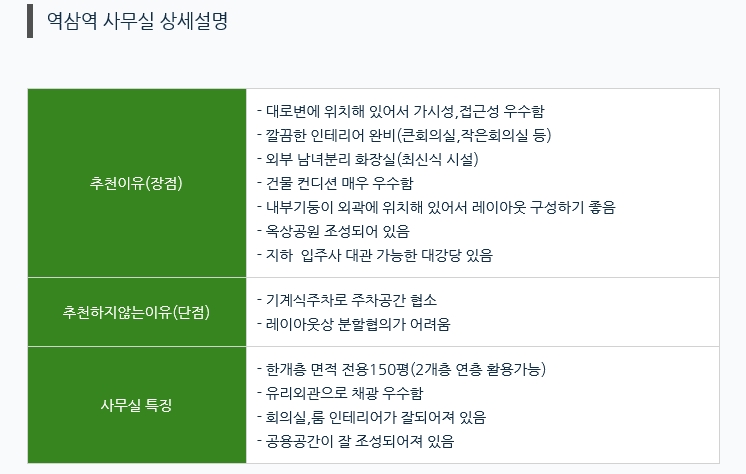The height and width of the screenshot is (474, 746).
Task: Click the heading 역삼역 사무실 상세설명
Action: pos(137,21)
